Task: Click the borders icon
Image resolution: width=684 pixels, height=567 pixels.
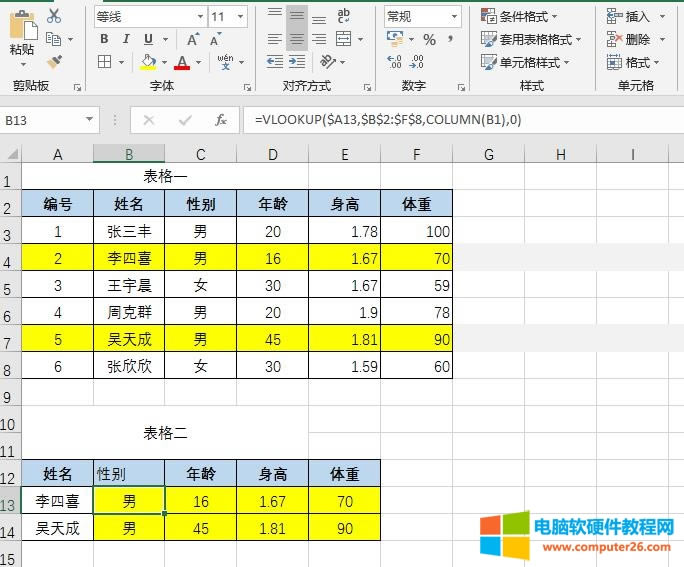Action: [105, 62]
